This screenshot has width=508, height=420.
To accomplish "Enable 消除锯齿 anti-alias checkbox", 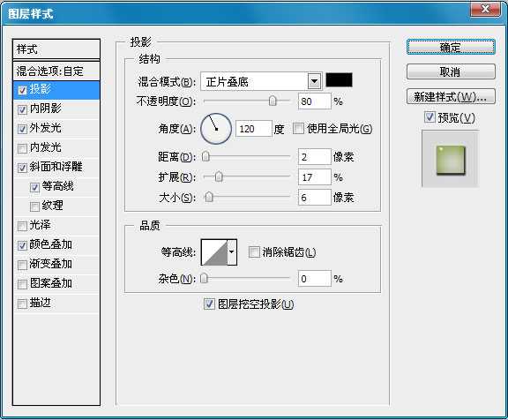I will coord(254,251).
